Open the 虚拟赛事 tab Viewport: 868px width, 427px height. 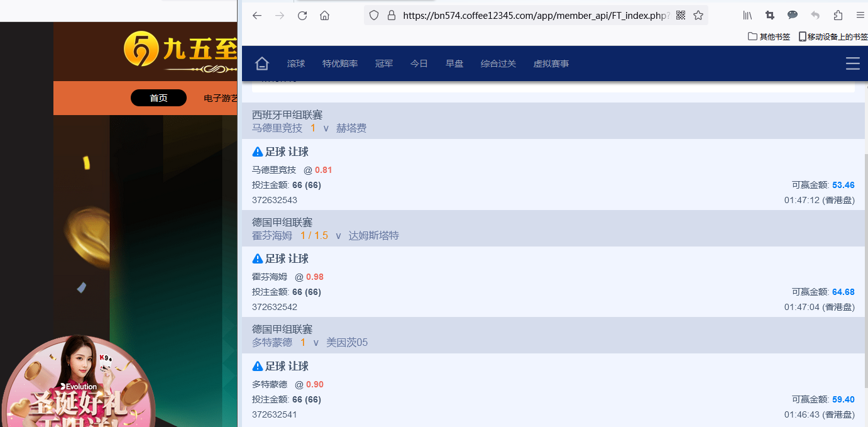[551, 64]
